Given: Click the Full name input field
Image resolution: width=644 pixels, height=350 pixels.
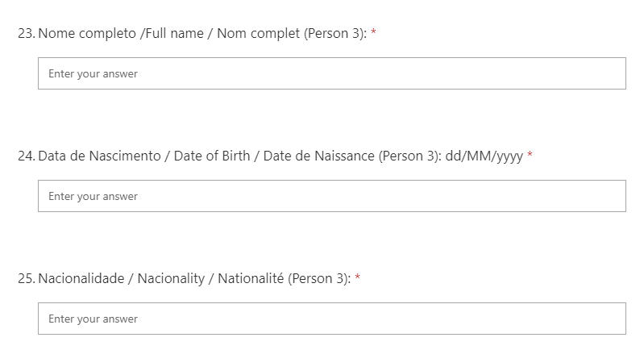Looking at the screenshot, I should [331, 73].
